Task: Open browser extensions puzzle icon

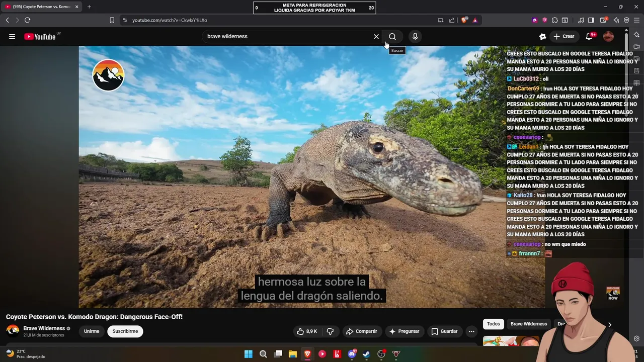Action: [x=555, y=20]
